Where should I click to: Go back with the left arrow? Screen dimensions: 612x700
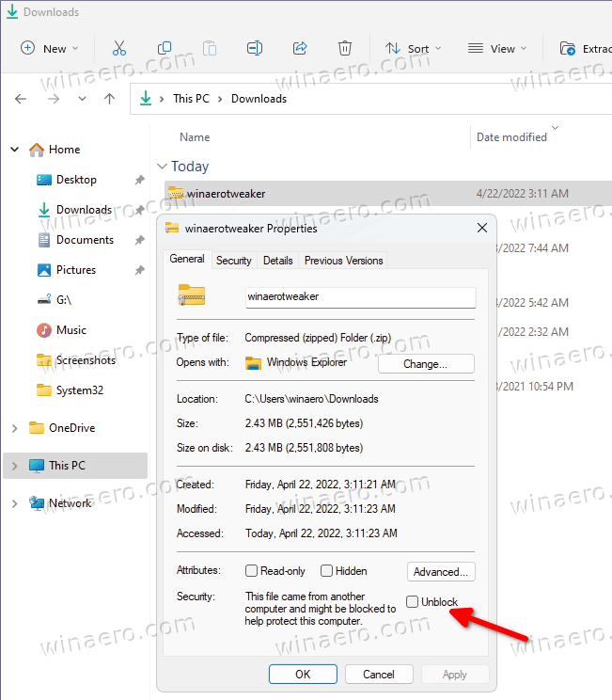coord(21,99)
